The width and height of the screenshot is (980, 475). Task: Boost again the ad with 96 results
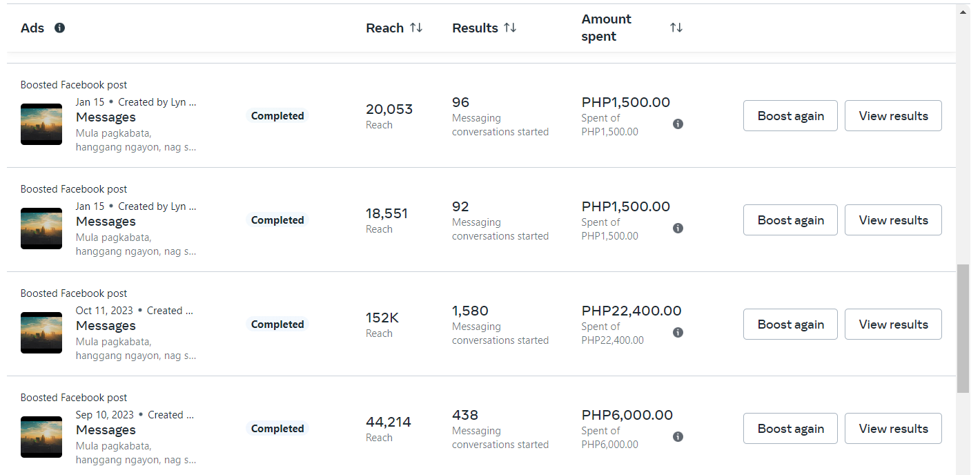pos(790,116)
